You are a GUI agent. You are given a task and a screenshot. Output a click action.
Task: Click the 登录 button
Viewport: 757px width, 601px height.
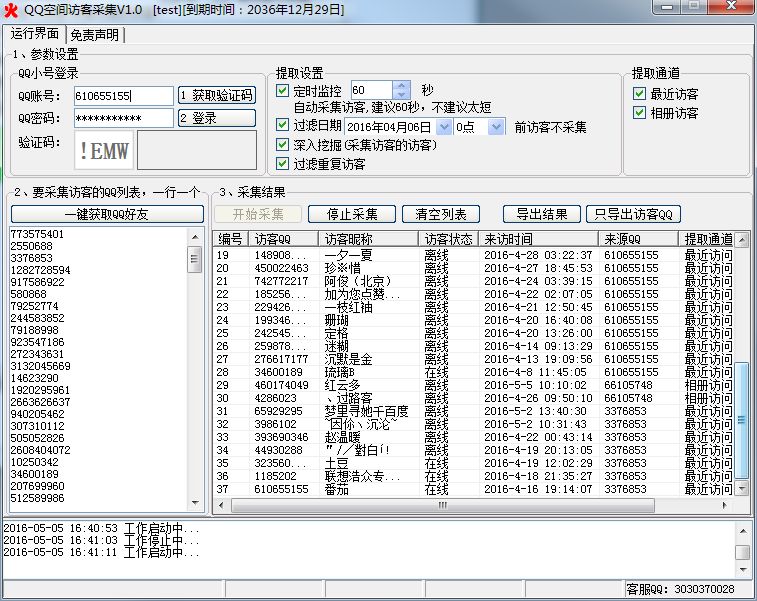pyautogui.click(x=217, y=118)
